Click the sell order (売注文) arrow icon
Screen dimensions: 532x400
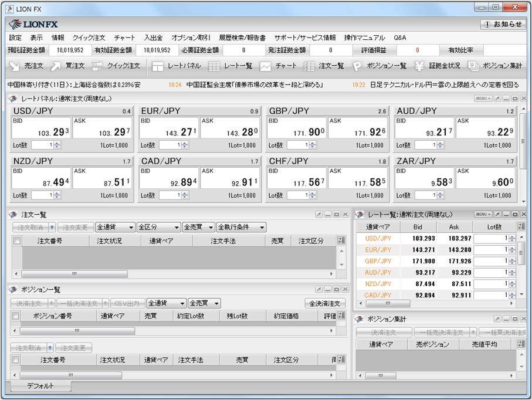tap(14, 66)
